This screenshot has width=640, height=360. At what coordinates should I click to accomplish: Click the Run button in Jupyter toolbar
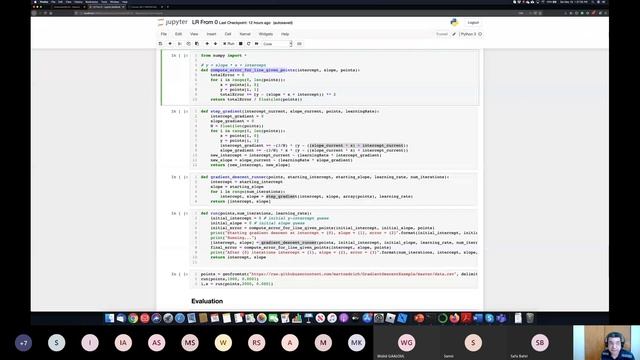click(229, 44)
